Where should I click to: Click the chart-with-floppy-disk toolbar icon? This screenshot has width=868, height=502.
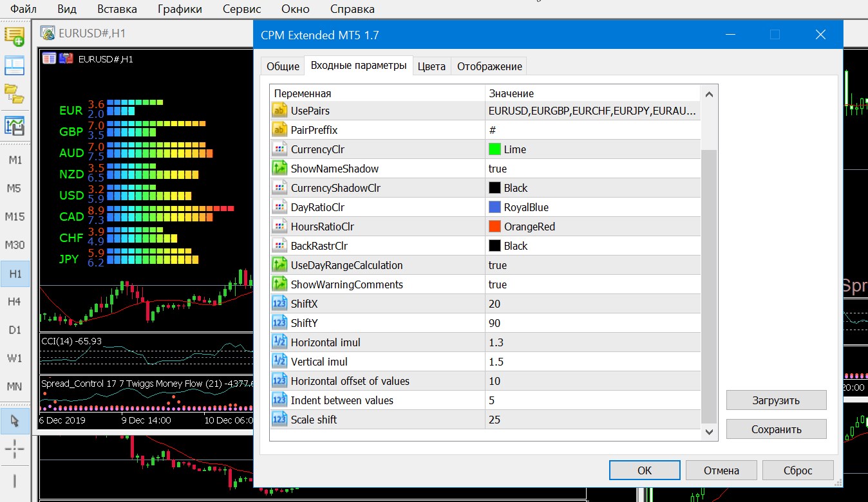click(14, 126)
